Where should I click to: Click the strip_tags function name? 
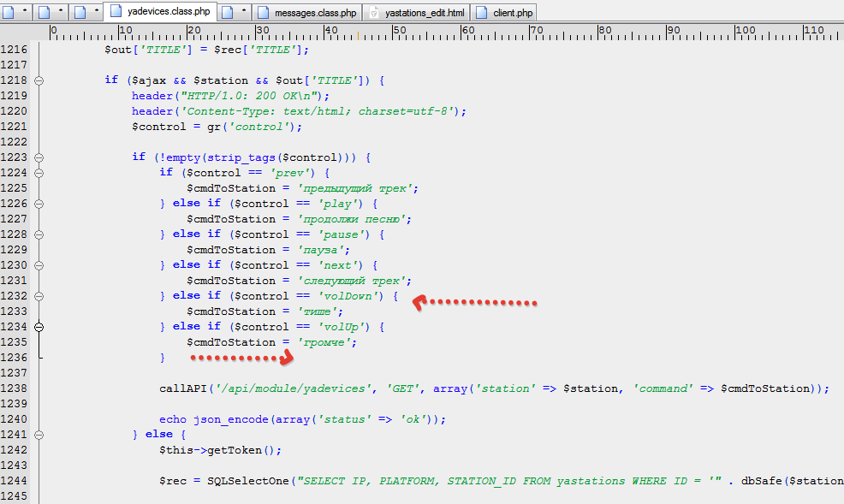241,157
